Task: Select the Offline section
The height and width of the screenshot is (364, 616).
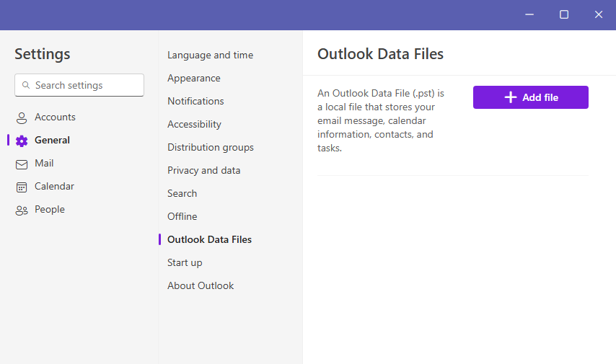Action: point(182,216)
